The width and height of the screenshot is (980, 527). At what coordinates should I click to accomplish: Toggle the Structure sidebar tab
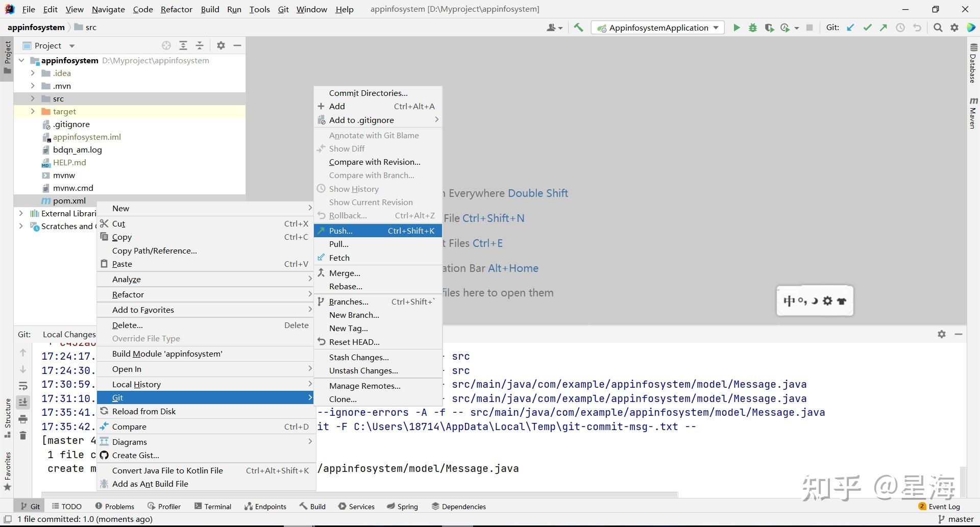pyautogui.click(x=7, y=418)
